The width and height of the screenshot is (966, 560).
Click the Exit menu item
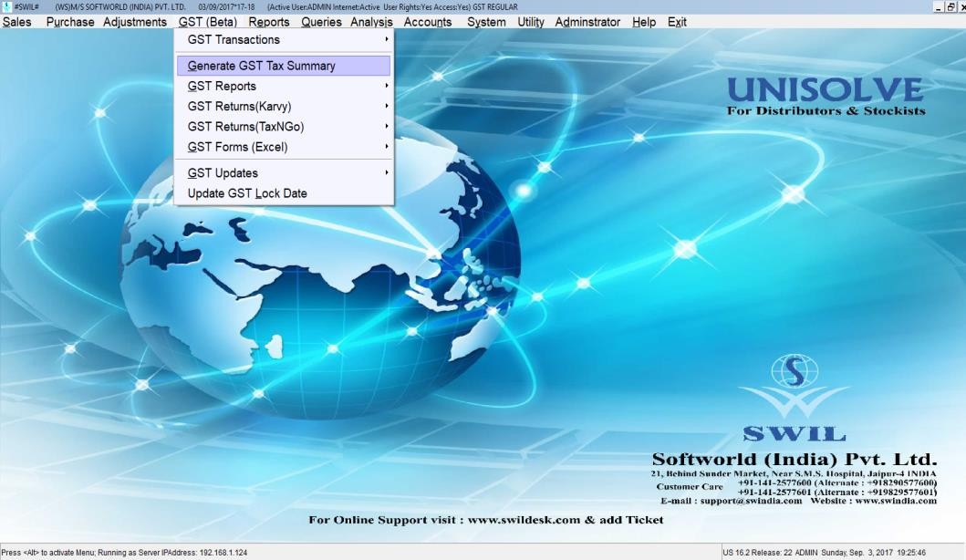pyautogui.click(x=677, y=22)
